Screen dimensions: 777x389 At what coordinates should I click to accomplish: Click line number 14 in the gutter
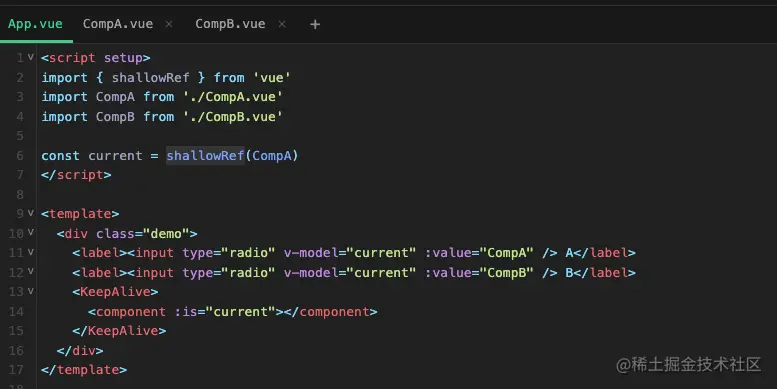pos(16,312)
